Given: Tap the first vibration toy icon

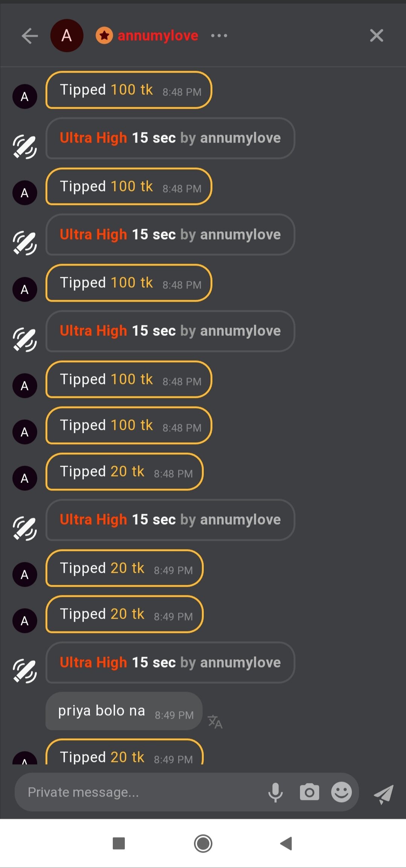Looking at the screenshot, I should 25,146.
